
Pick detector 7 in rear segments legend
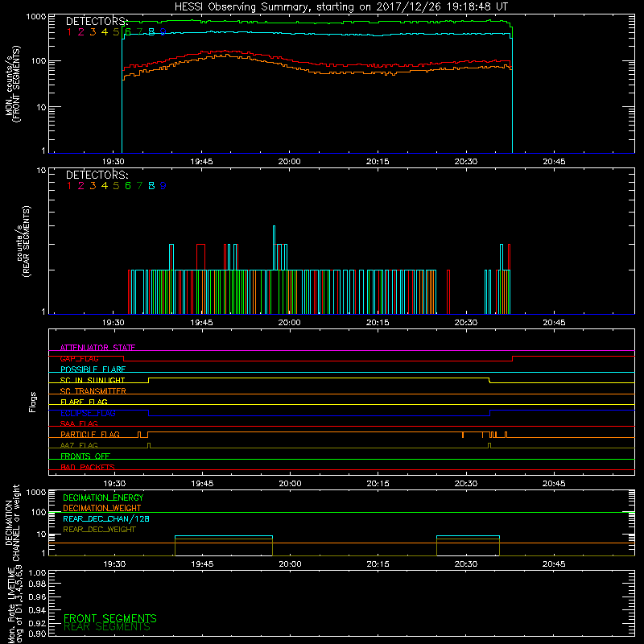[x=139, y=186]
